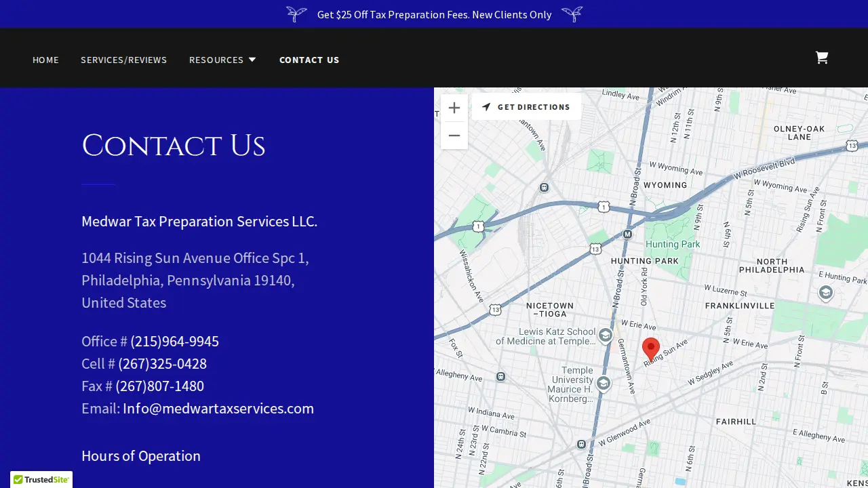Click the Temple University Maurice H. Kornberg marker icon
The width and height of the screenshot is (868, 488).
tap(603, 384)
